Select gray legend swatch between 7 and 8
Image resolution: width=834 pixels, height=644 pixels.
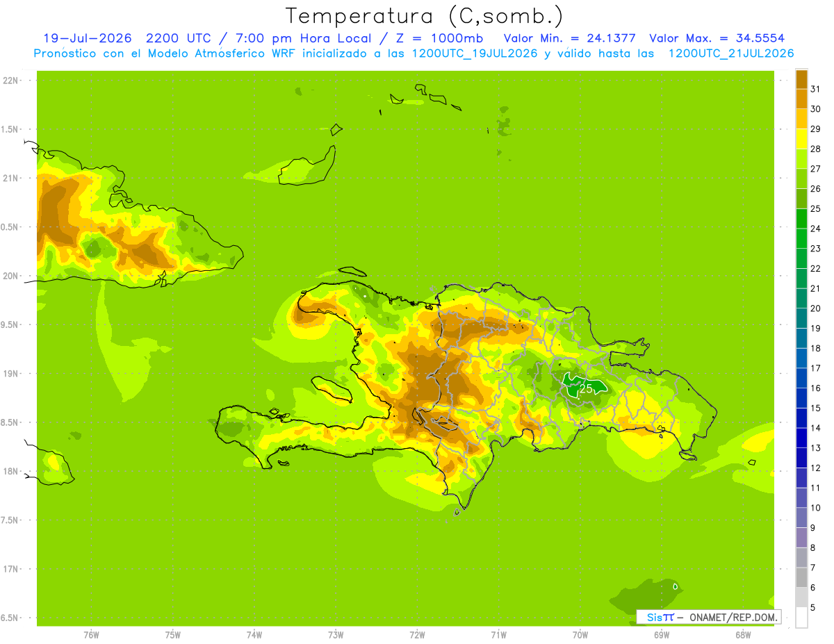tap(801, 557)
